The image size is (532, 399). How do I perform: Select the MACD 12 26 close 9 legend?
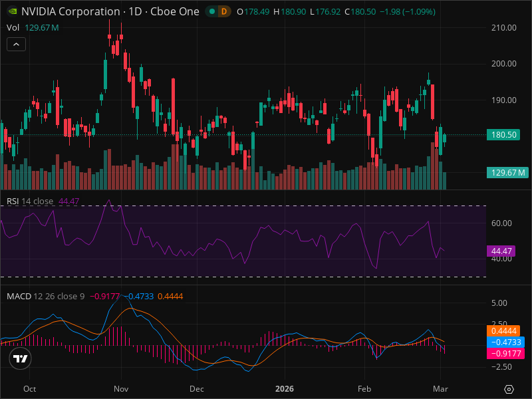point(45,296)
